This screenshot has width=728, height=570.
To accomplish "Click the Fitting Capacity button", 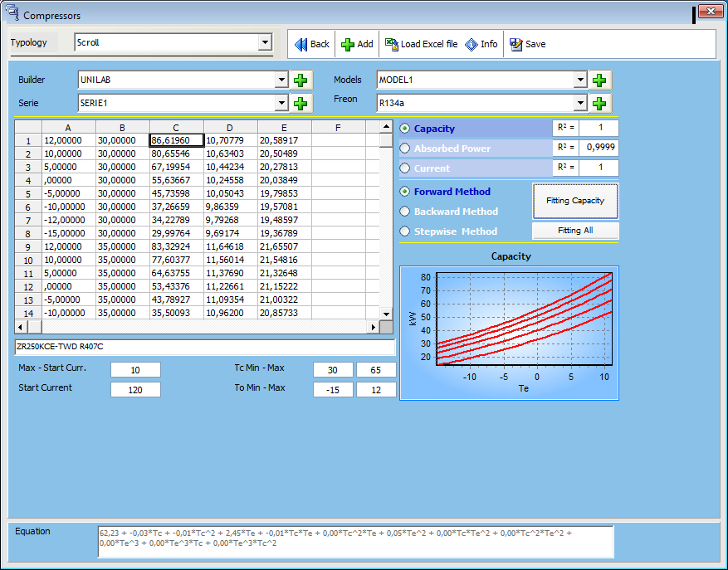I will pyautogui.click(x=575, y=201).
